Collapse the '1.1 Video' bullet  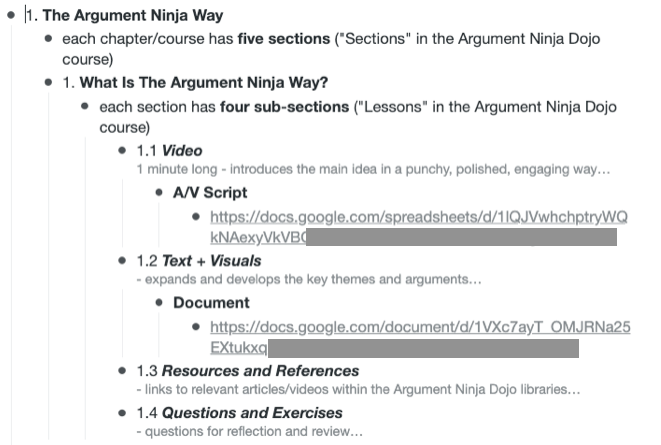[x=122, y=150]
